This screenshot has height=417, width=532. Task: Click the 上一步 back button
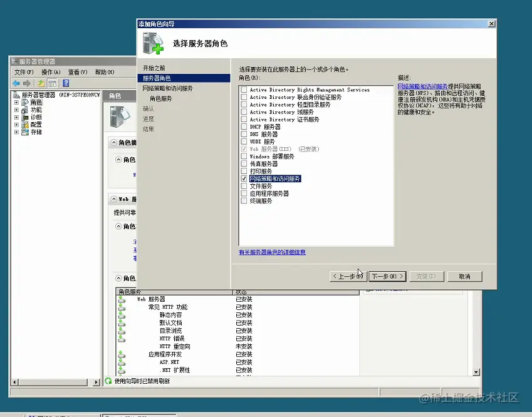348,276
